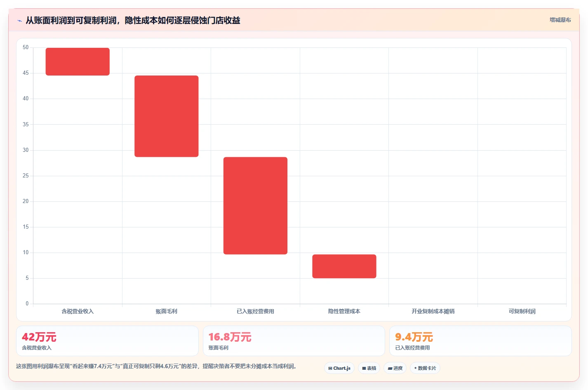Screen dimensions: 588x390
Task: Click the red 账面毛利 waterfall bar
Action: [167, 116]
